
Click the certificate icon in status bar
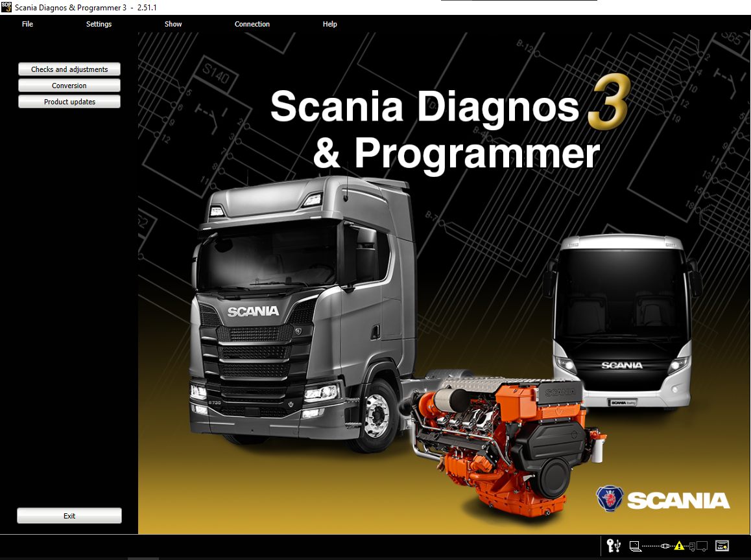pos(722,546)
